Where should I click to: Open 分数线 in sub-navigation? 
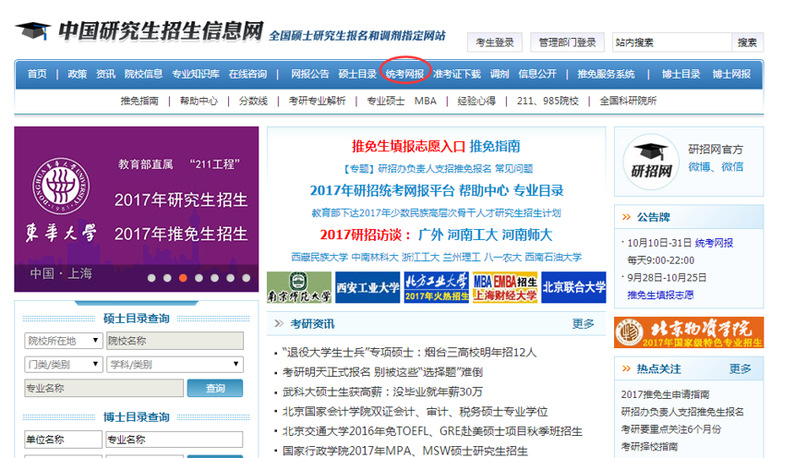click(x=253, y=101)
